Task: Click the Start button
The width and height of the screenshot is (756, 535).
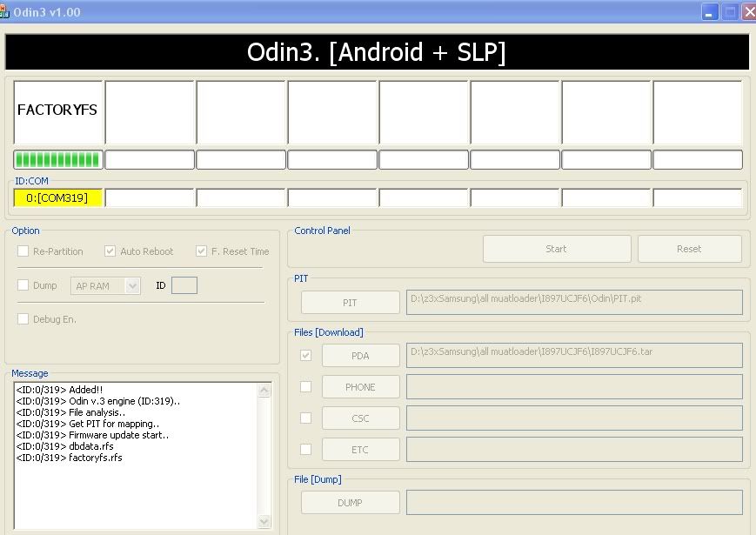Action: pyautogui.click(x=557, y=249)
